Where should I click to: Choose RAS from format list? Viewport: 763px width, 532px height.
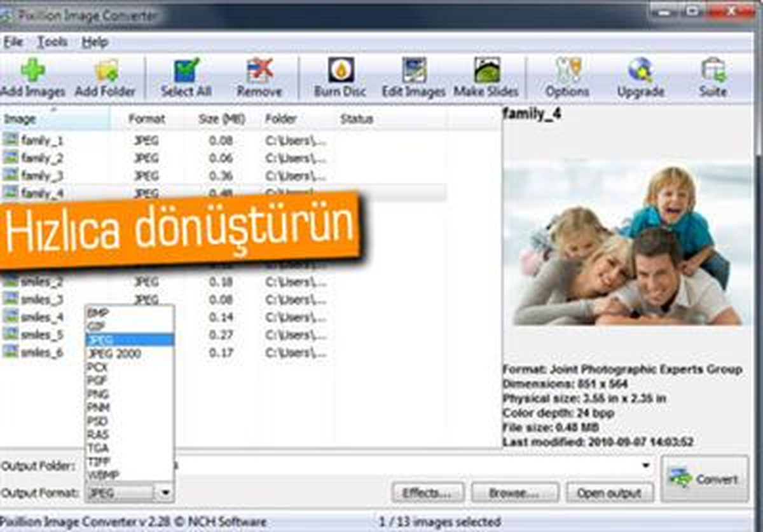129,434
